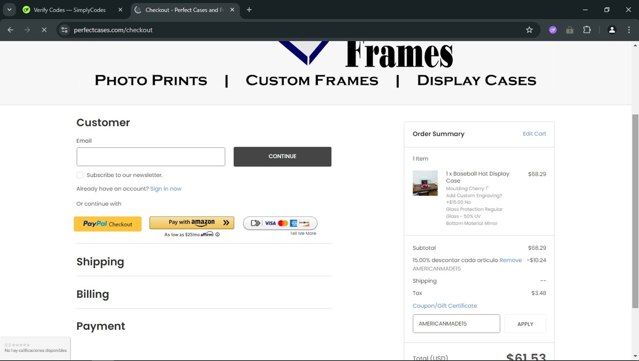Open Photo Prints menu
This screenshot has height=361, width=639.
(x=151, y=81)
